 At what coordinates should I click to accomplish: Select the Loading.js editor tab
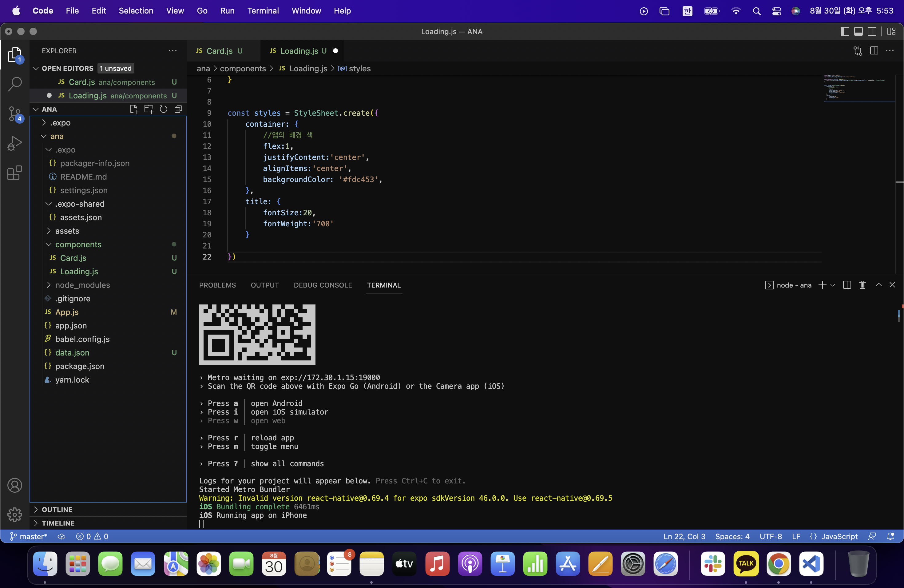[302, 51]
